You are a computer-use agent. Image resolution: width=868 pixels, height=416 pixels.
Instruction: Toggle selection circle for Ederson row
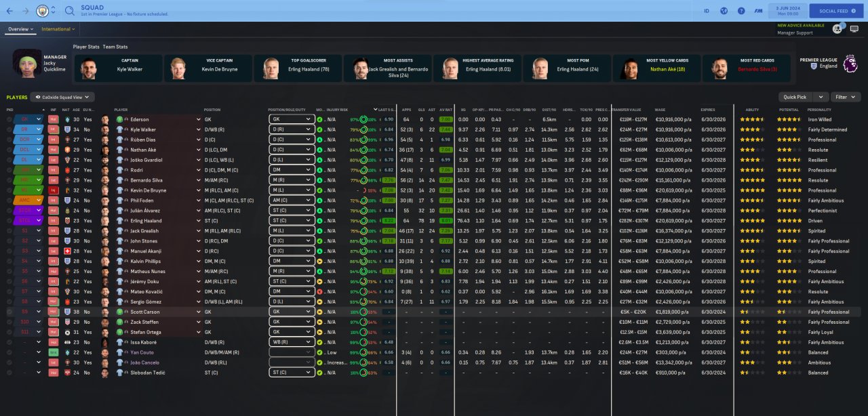[9, 119]
